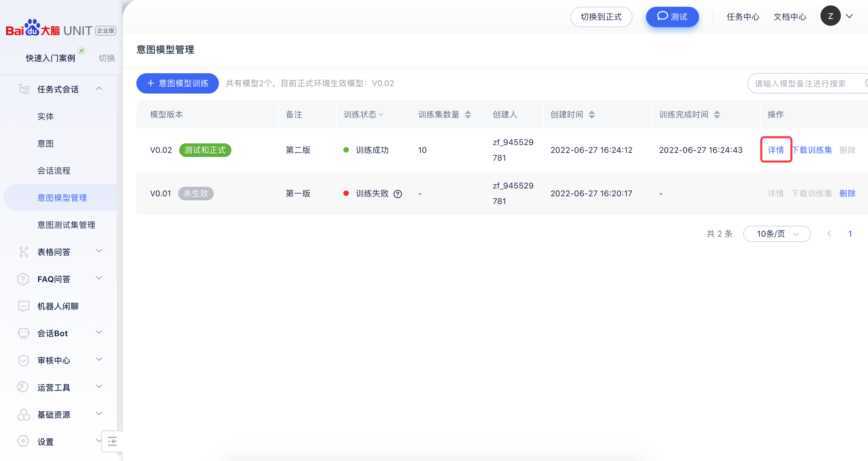Click the model remark search field
Image resolution: width=868 pixels, height=461 pixels.
coord(808,83)
